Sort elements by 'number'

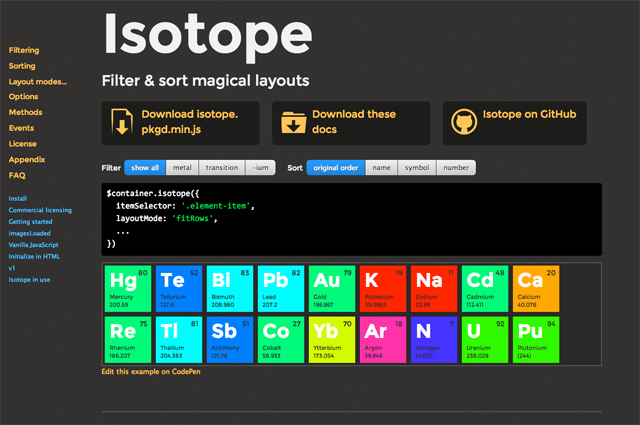pos(456,168)
